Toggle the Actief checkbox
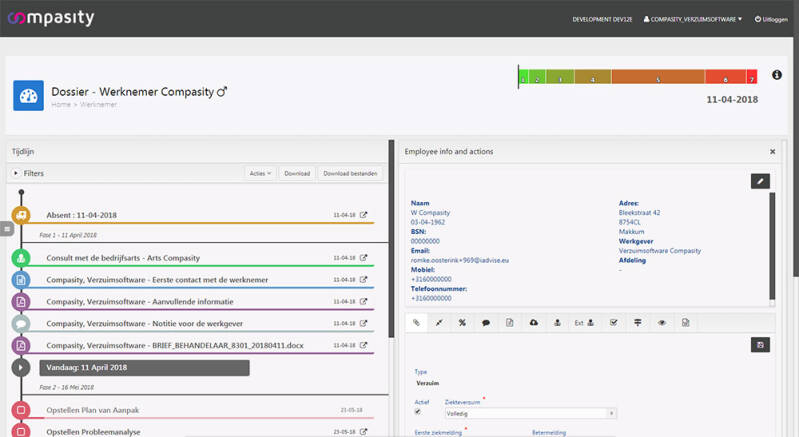The image size is (799, 437). coord(418,412)
